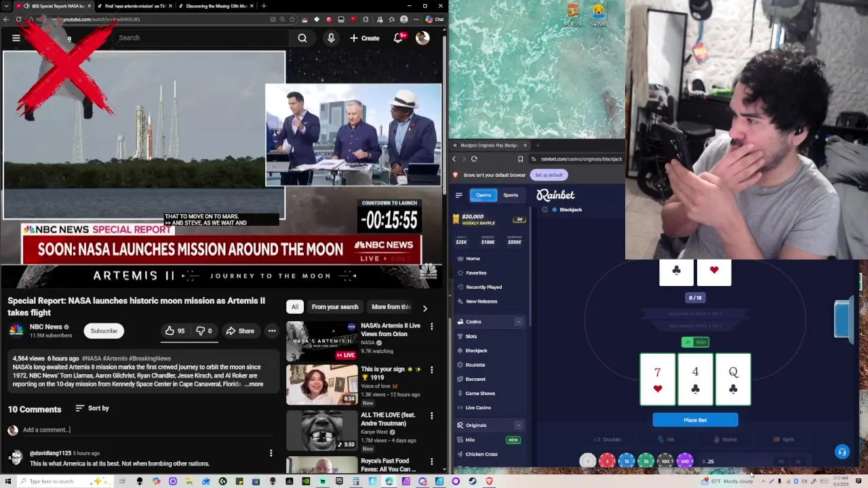
Task: Reload the YouTube page
Action: [18, 19]
